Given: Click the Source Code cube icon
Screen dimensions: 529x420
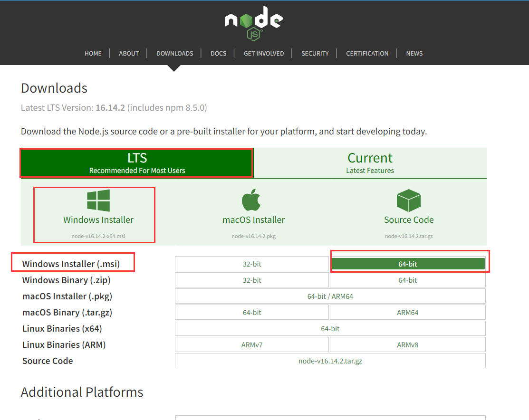Looking at the screenshot, I should click(x=409, y=200).
